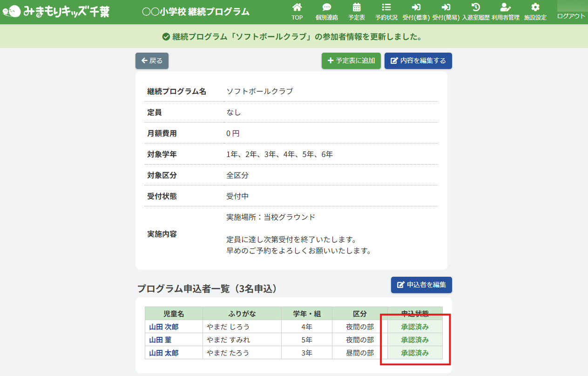Click the みまもりキッズ千葉 logo
The height and width of the screenshot is (376, 588).
(x=56, y=12)
